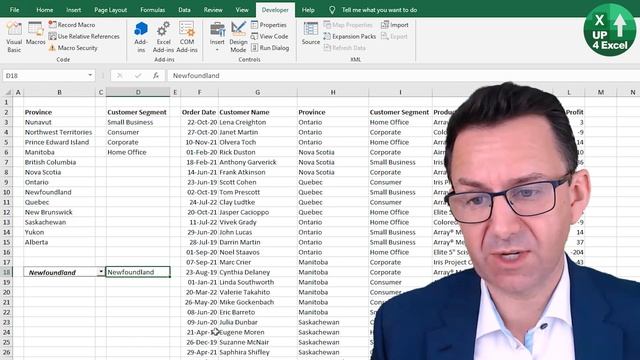Click the Saskachewan cell in column B
Viewport: 640px width, 360px height.
click(60, 222)
